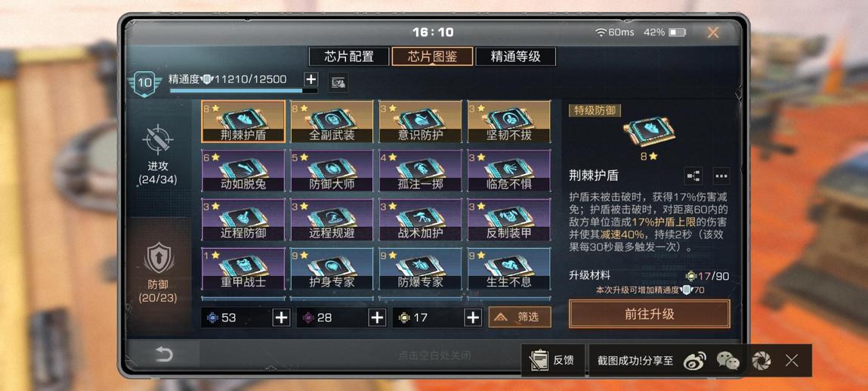Expand the 筛选 filter menu

pos(520,317)
